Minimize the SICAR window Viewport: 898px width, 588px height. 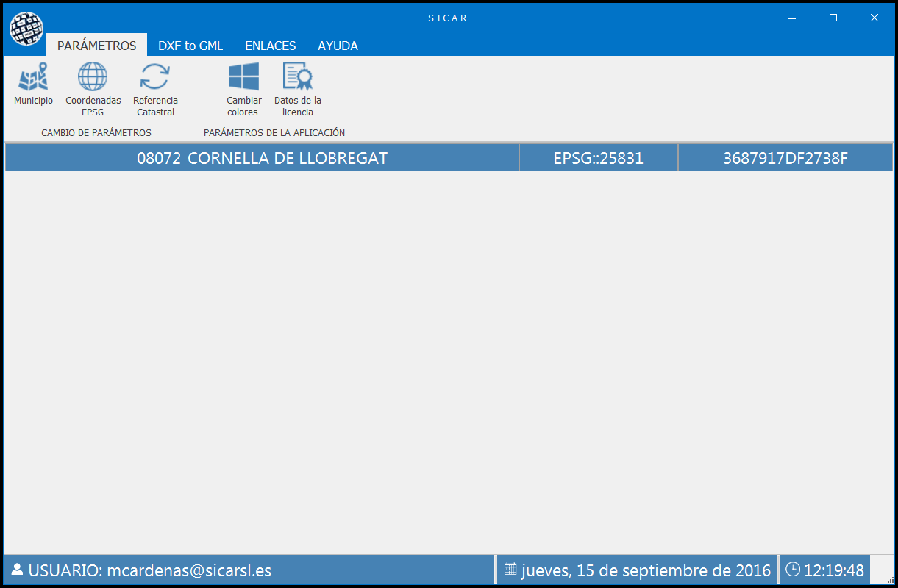click(x=792, y=18)
